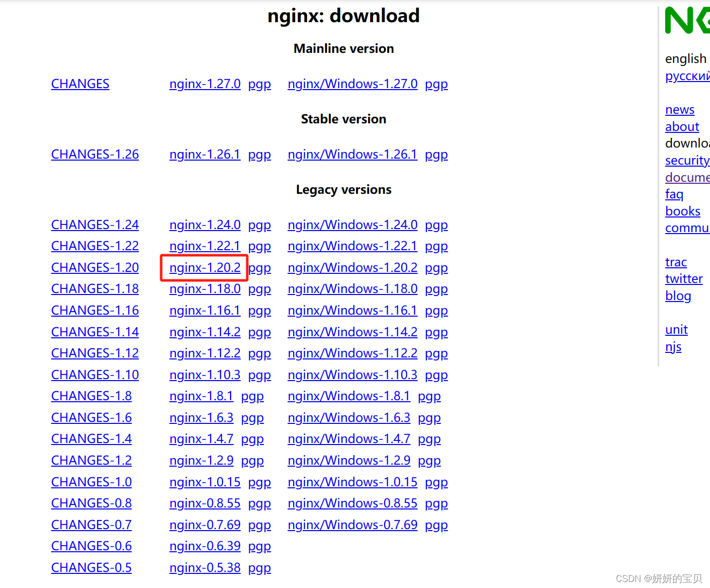Open the pgp signature for nginx-1.26.1

point(259,155)
